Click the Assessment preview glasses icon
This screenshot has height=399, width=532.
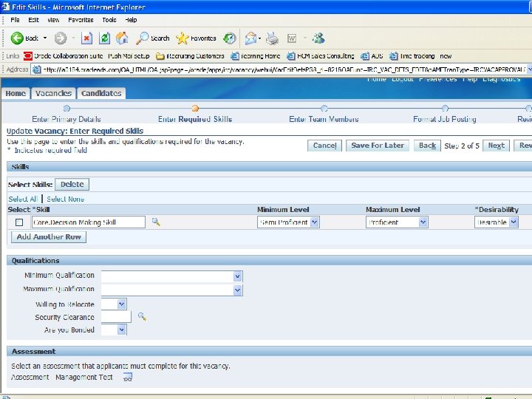tap(128, 377)
